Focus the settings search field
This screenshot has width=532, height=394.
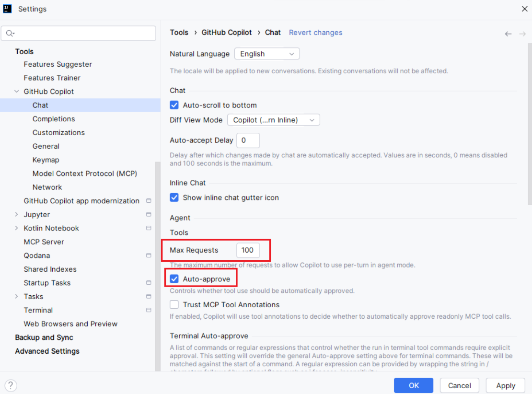(x=79, y=33)
